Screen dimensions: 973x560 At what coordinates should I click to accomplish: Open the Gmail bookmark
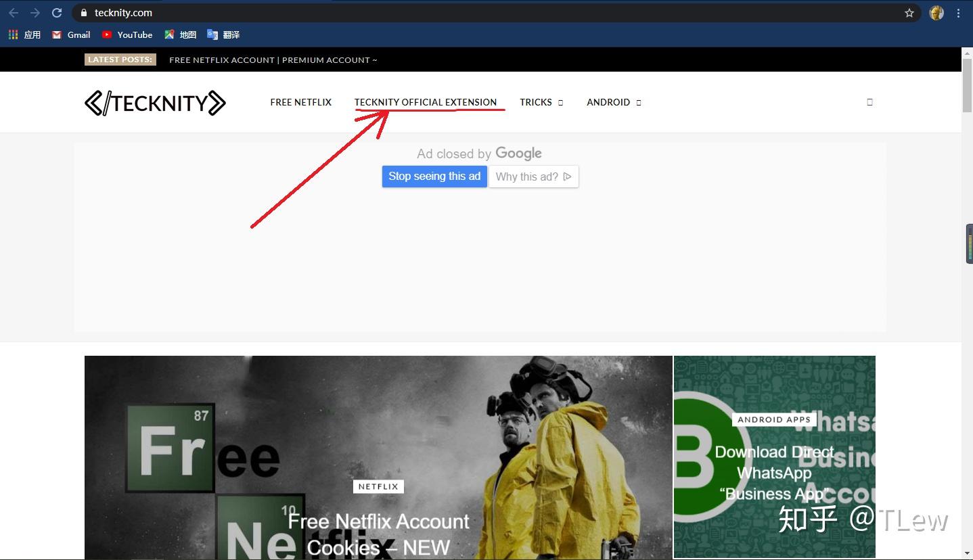pyautogui.click(x=71, y=34)
